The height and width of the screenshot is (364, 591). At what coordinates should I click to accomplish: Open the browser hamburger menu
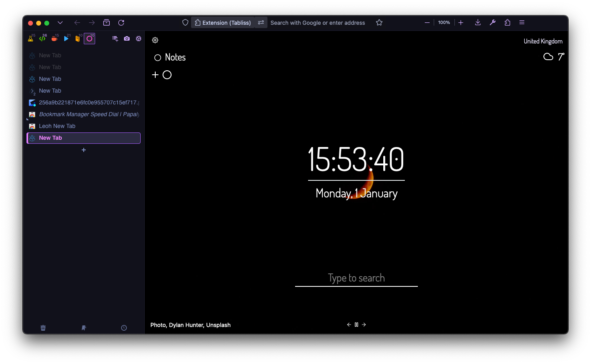tap(522, 23)
